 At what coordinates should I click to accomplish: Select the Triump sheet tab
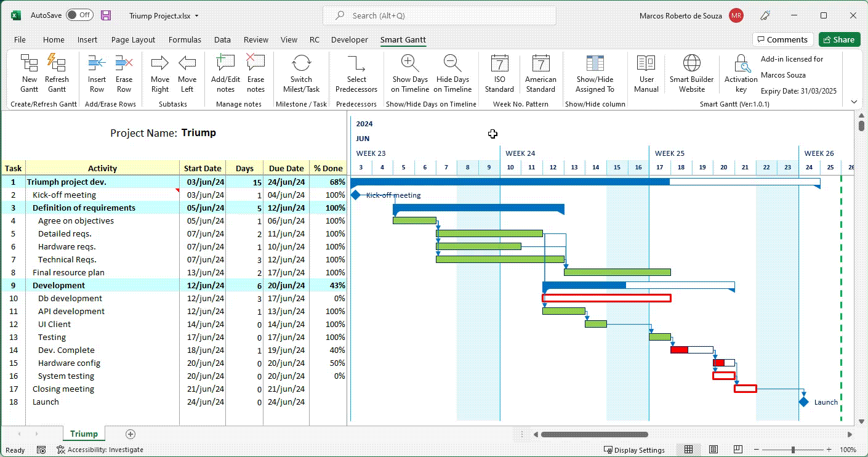[x=84, y=434]
